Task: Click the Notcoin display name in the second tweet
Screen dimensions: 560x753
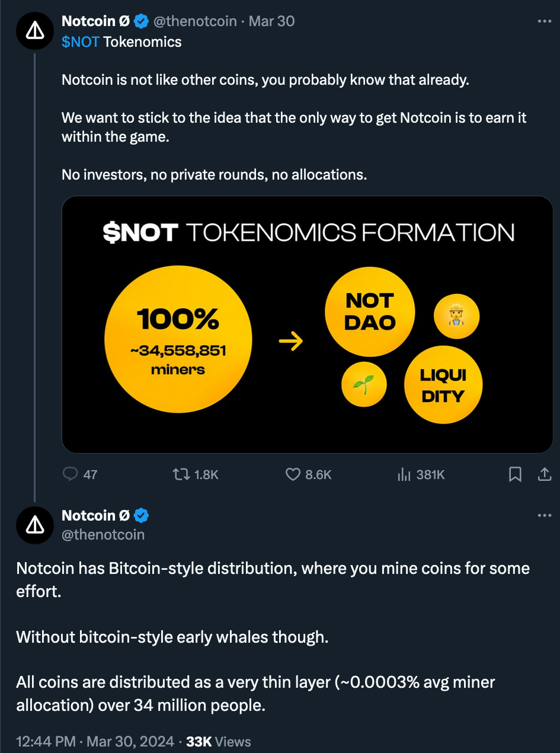Action: coord(95,515)
